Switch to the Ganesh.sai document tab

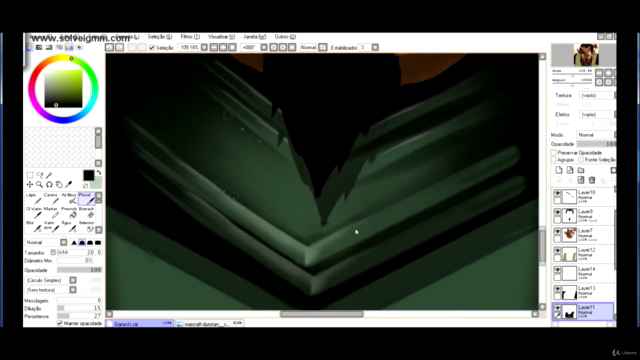pos(140,324)
